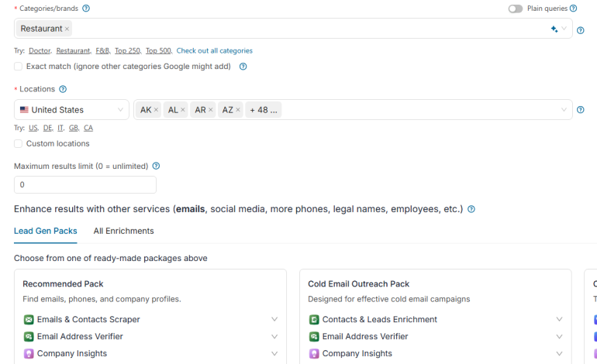The width and height of the screenshot is (597, 364).
Task: Click help icon next to Exact match option
Action: [243, 67]
